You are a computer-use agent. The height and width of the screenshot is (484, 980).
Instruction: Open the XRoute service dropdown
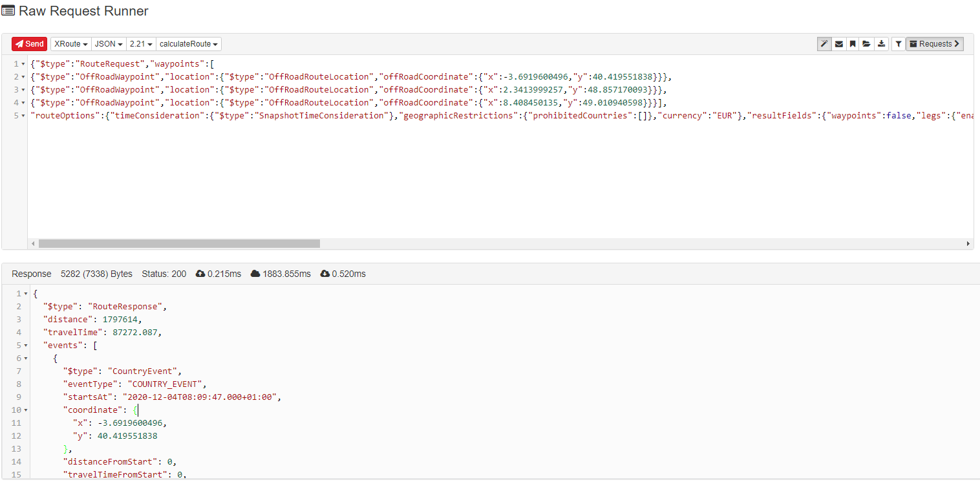click(x=71, y=44)
